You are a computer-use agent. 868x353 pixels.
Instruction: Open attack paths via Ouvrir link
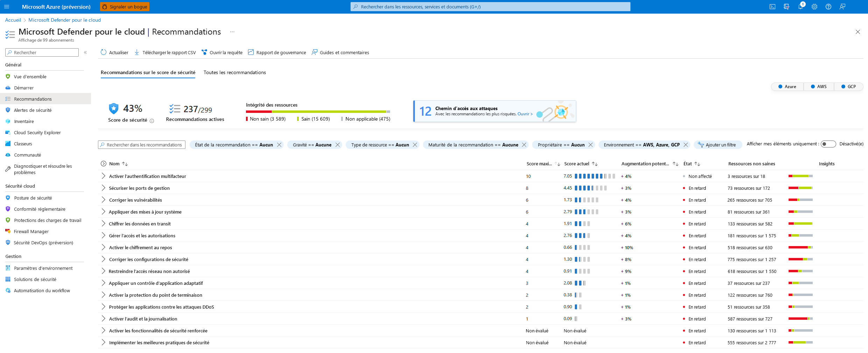pyautogui.click(x=525, y=114)
